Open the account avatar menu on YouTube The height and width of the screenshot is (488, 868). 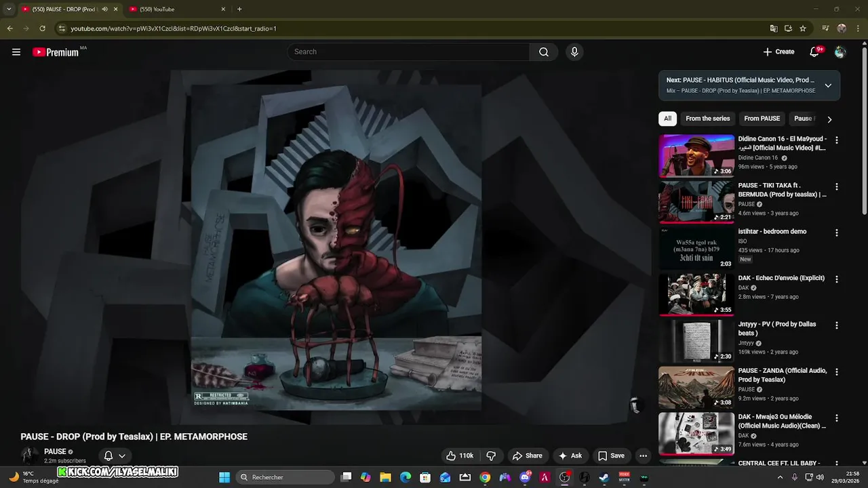point(840,52)
